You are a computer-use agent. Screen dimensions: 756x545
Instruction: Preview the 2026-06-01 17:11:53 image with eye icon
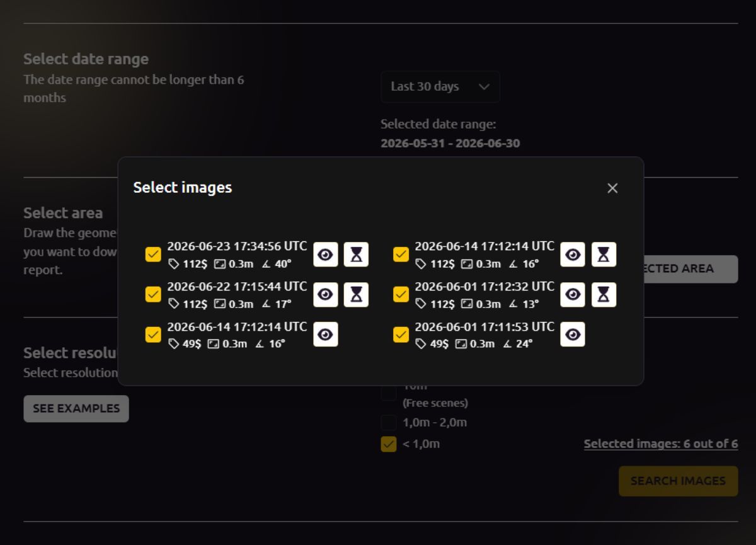[573, 335]
